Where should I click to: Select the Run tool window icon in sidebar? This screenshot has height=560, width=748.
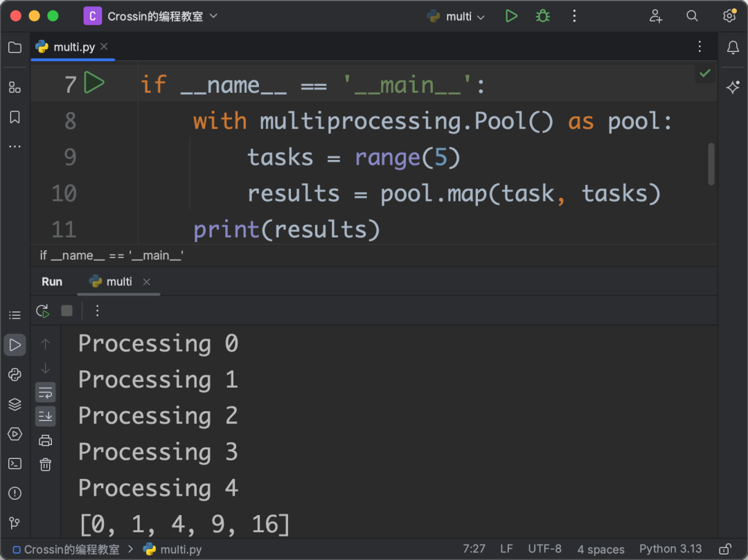(x=15, y=345)
